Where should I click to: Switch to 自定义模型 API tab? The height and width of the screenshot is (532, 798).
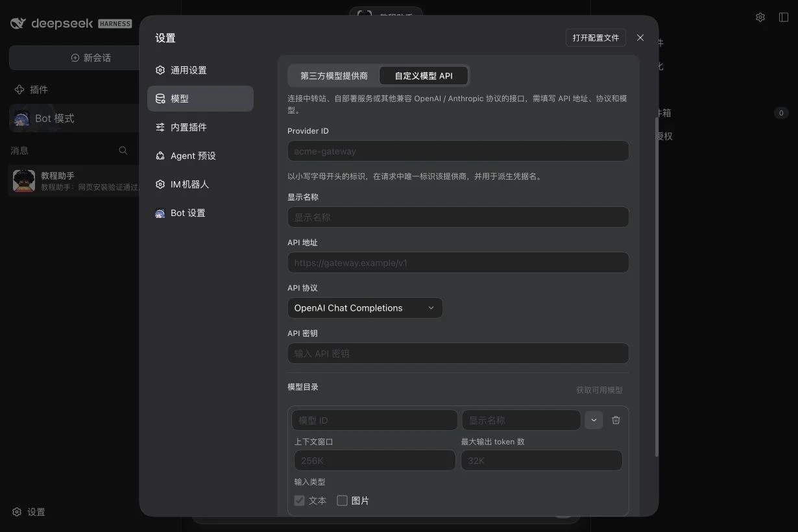[424, 76]
